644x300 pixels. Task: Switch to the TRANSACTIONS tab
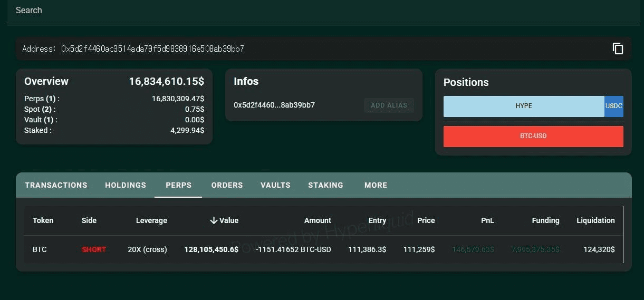coord(56,185)
